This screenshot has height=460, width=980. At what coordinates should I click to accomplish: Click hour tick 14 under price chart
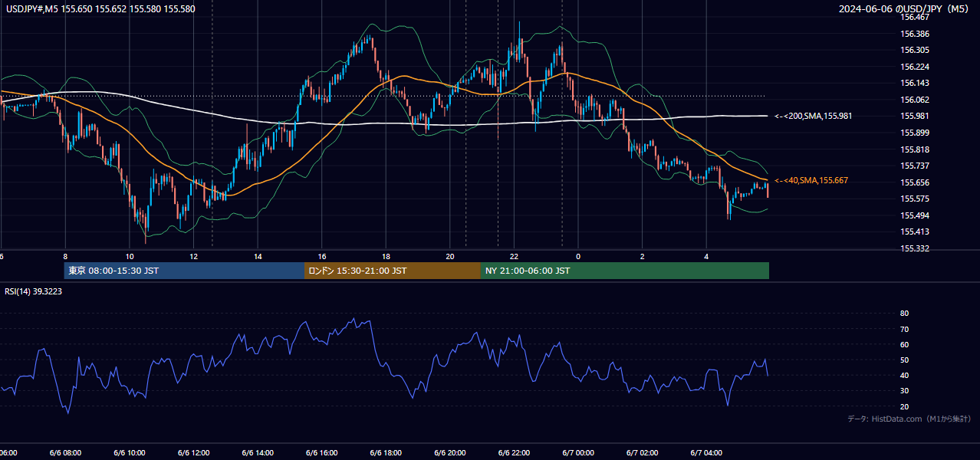point(258,257)
